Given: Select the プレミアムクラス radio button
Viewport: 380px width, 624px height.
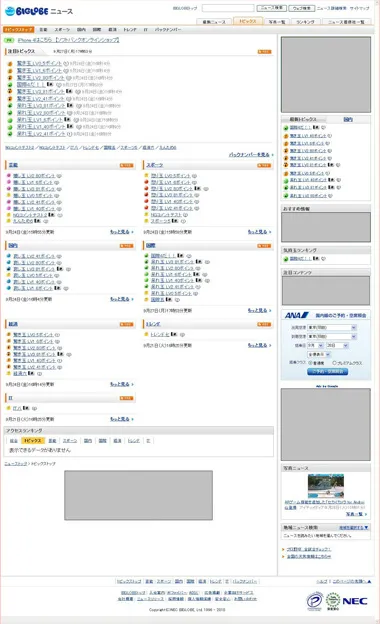Looking at the screenshot, I should [334, 363].
